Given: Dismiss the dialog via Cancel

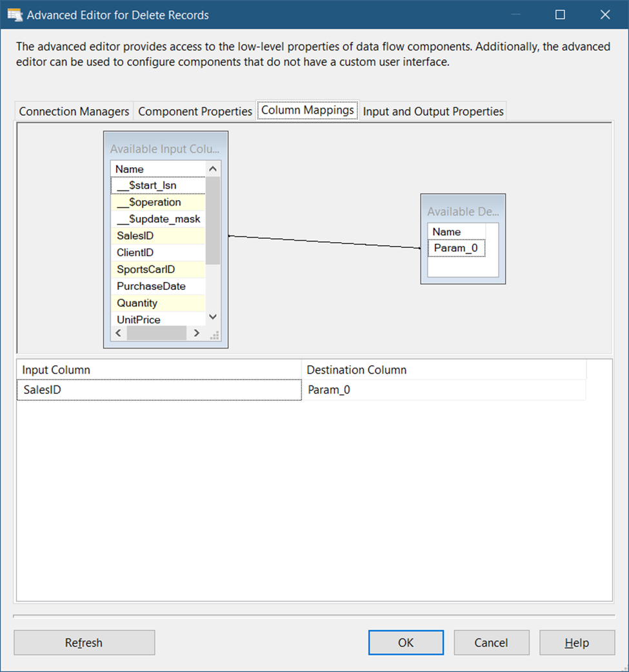Looking at the screenshot, I should pyautogui.click(x=492, y=642).
